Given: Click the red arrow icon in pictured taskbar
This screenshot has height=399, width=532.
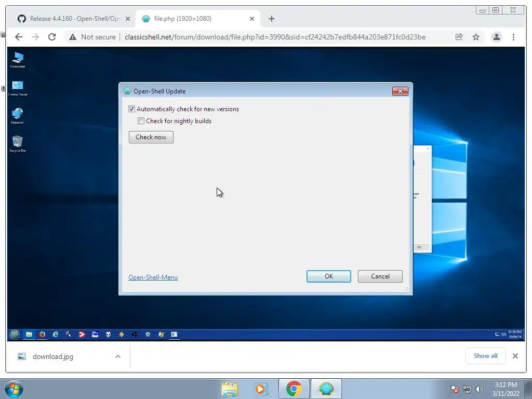Looking at the screenshot, I should (x=82, y=335).
